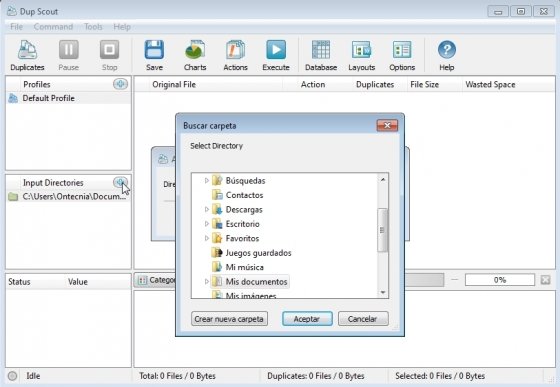This screenshot has width=560, height=387.
Task: Click the Status column header
Action: tap(19, 282)
